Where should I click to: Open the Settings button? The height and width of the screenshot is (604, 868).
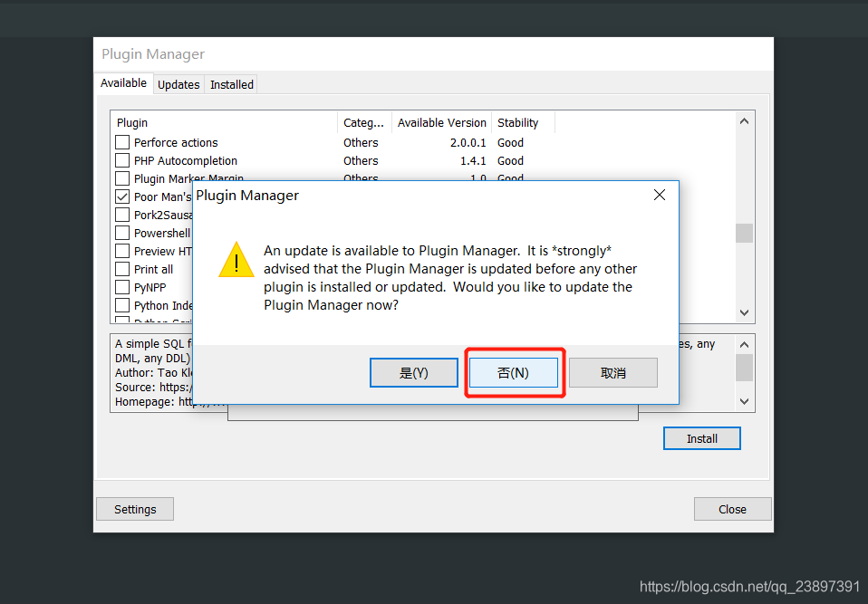tap(135, 510)
